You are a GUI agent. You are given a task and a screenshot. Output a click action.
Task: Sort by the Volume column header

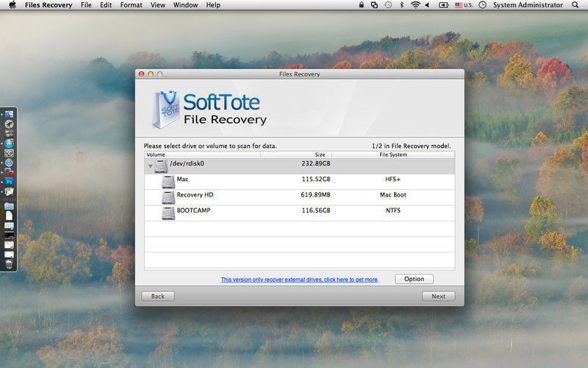pyautogui.click(x=203, y=155)
